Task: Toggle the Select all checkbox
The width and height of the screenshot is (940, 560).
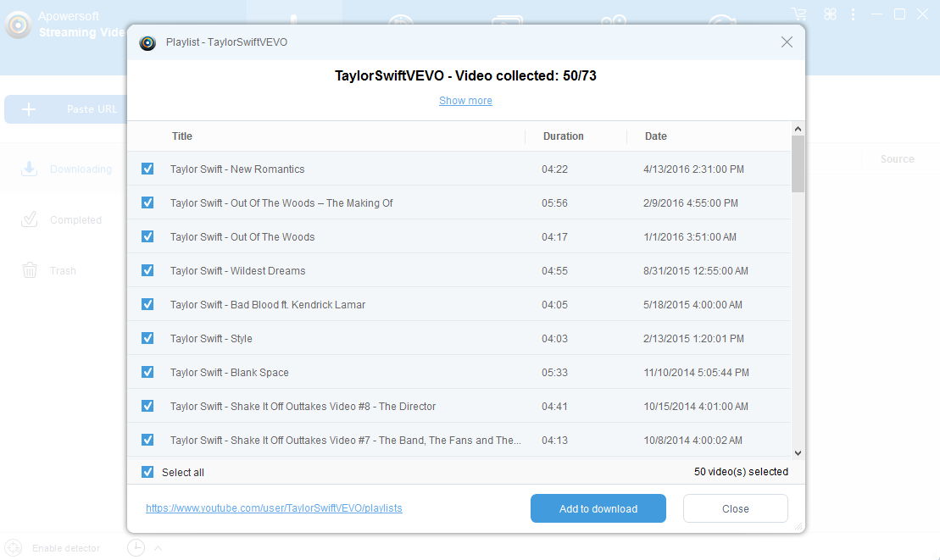Action: point(147,472)
